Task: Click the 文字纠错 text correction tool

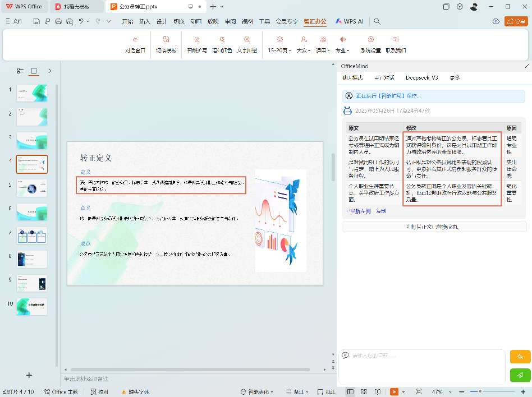Action: (x=247, y=45)
